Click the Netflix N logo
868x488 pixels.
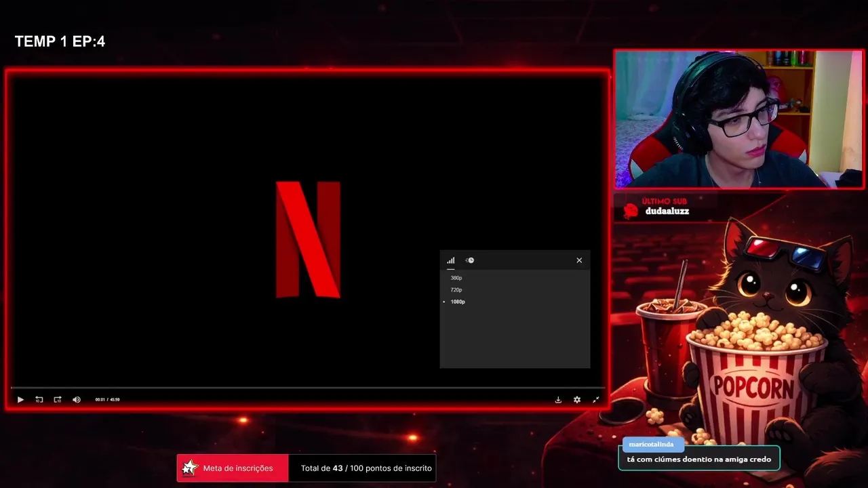click(x=308, y=239)
